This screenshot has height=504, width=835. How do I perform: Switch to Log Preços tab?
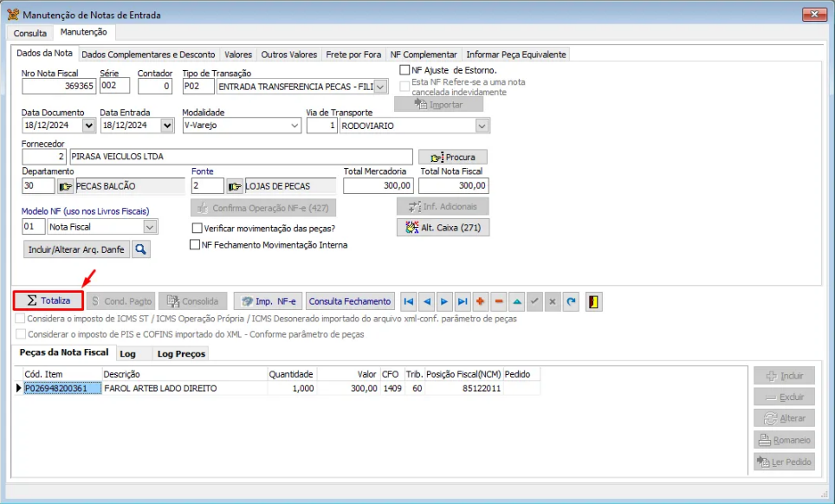[181, 353]
